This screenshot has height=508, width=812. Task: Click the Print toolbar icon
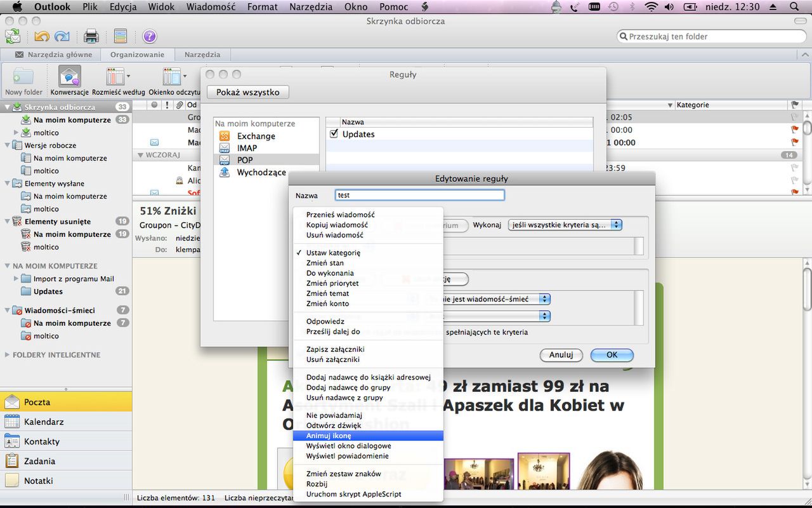91,36
